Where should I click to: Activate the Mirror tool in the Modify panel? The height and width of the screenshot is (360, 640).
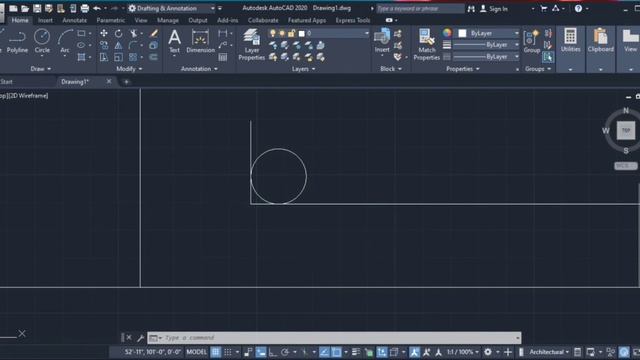point(118,45)
